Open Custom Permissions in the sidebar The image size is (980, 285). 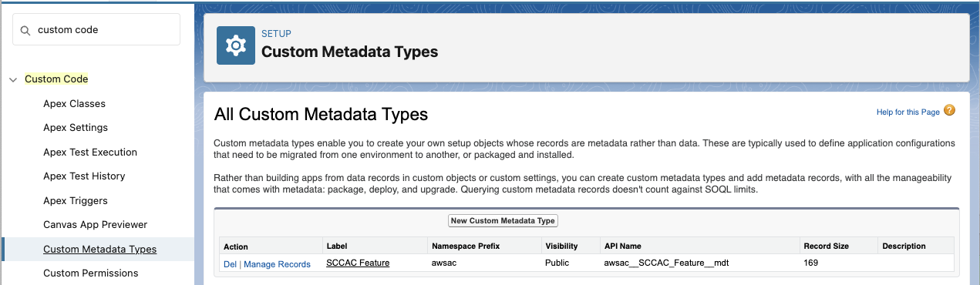tap(91, 273)
